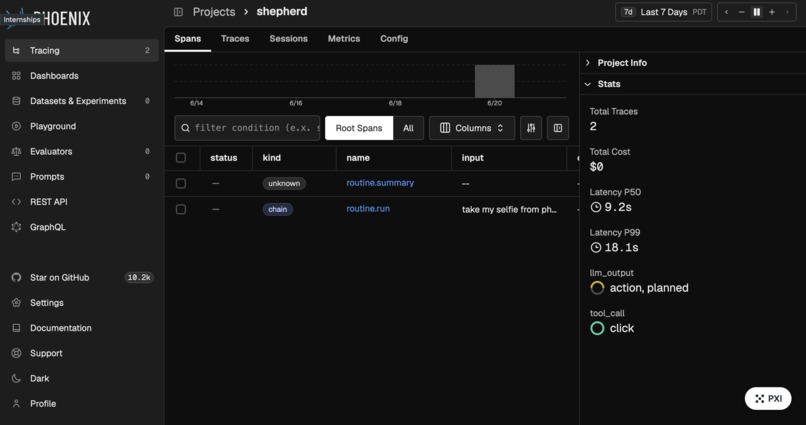Expand the Project Info section
This screenshot has width=806, height=425.
pos(692,63)
